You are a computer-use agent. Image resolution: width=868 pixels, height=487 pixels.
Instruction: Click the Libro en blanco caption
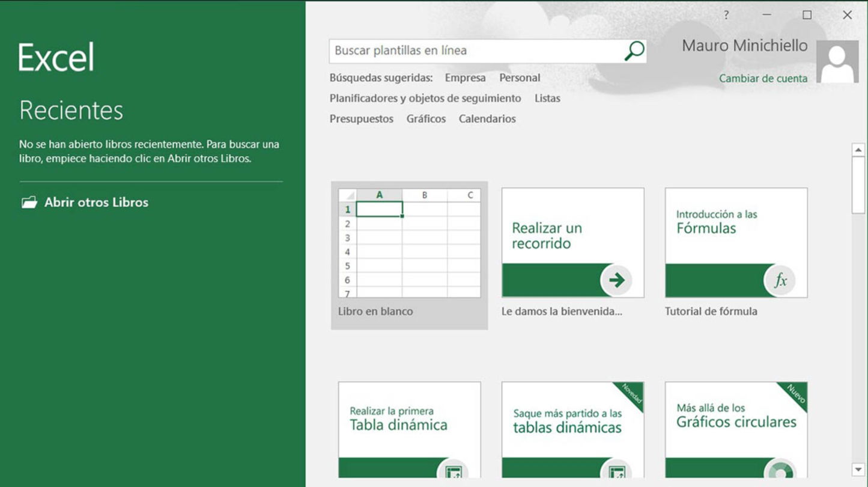coord(375,311)
